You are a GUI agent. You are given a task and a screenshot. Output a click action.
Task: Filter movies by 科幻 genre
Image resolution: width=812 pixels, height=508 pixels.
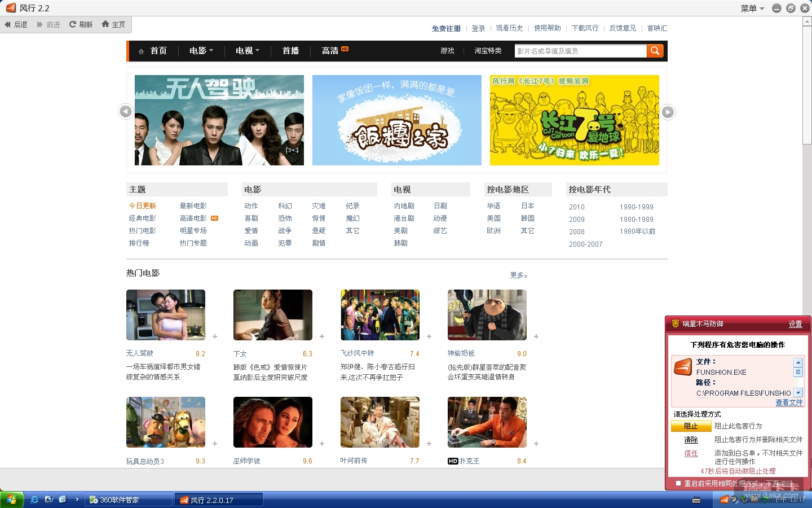click(285, 206)
